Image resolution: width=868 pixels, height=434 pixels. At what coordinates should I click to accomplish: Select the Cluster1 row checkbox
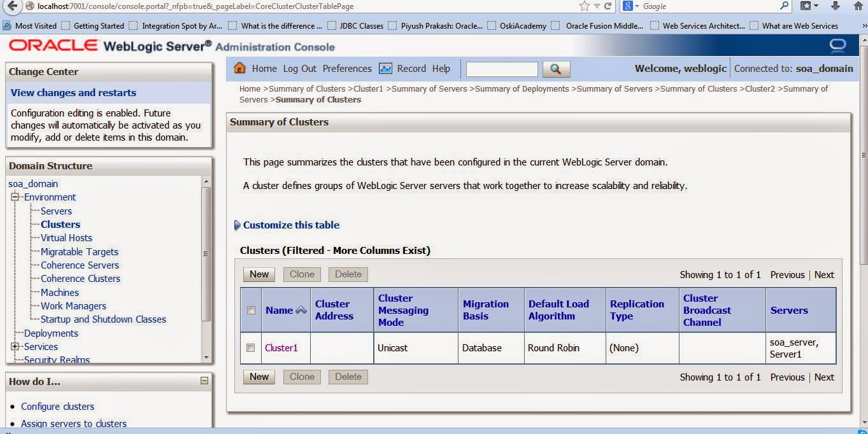(x=250, y=347)
